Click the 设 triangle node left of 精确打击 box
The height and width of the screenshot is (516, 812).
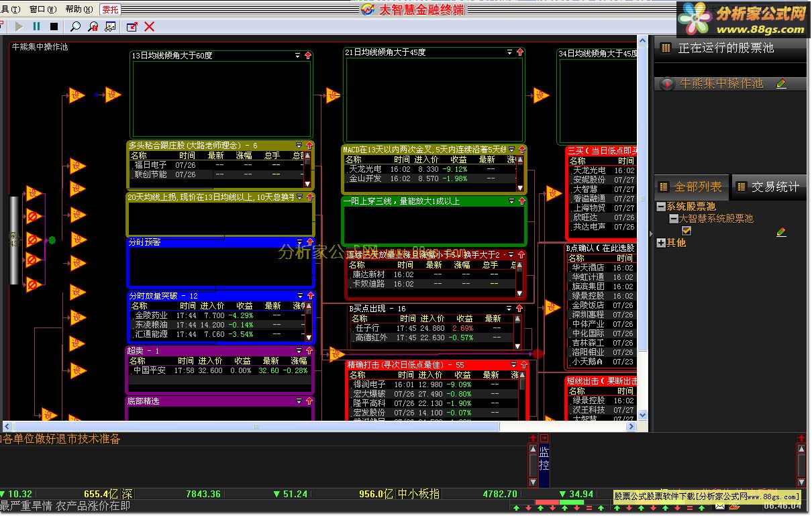[337, 354]
